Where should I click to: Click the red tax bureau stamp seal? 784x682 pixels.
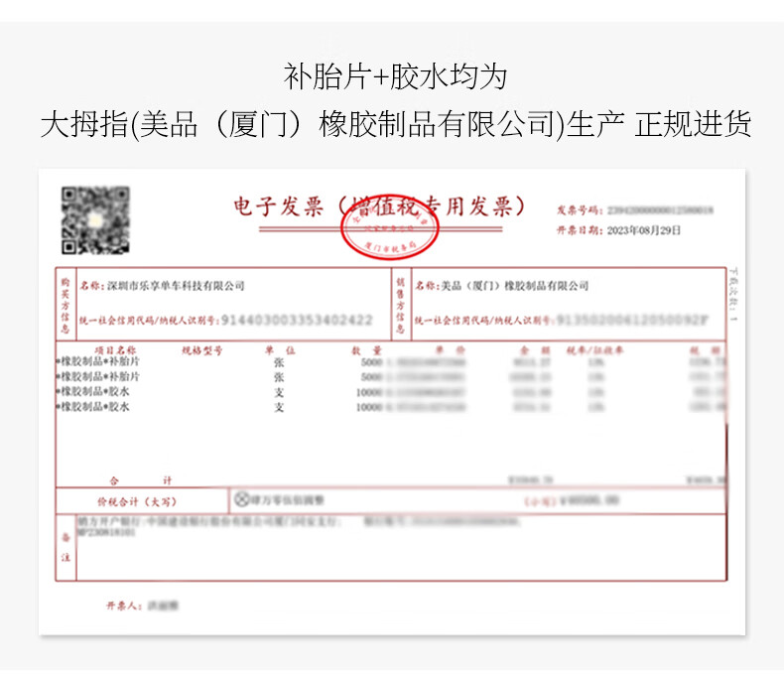click(x=389, y=227)
